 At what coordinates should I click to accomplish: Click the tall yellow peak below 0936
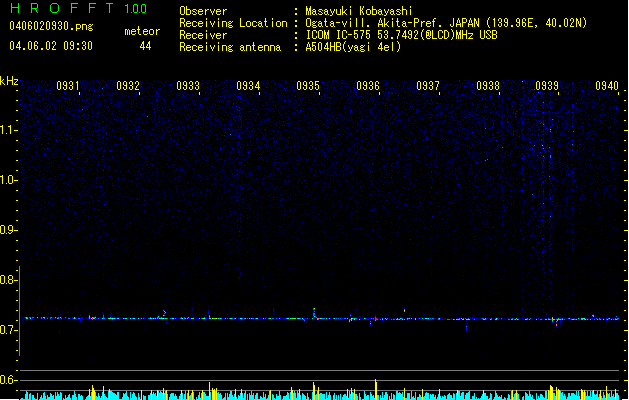coord(375,390)
